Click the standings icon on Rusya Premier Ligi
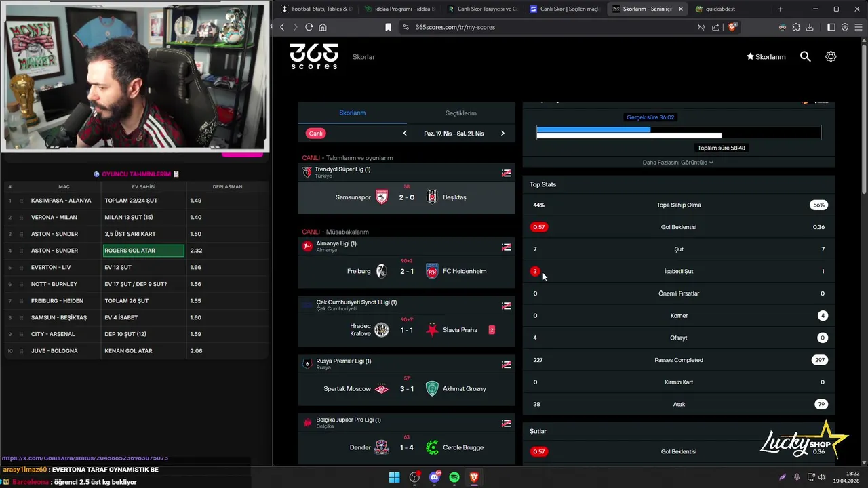 click(506, 365)
